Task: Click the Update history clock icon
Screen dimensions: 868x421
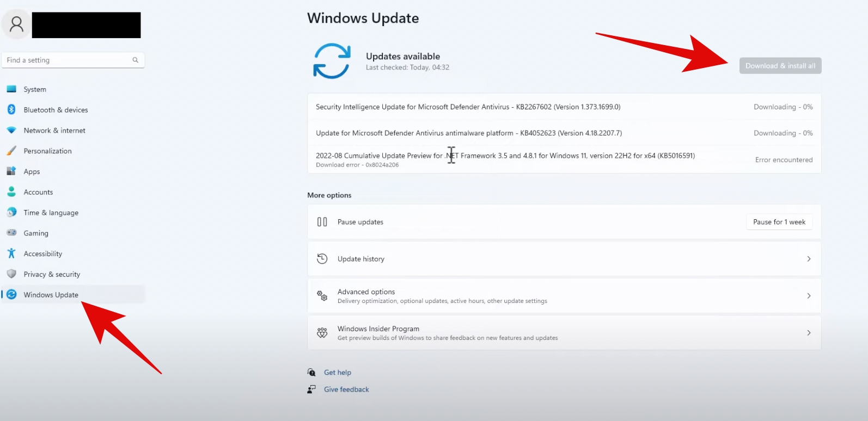Action: click(322, 259)
